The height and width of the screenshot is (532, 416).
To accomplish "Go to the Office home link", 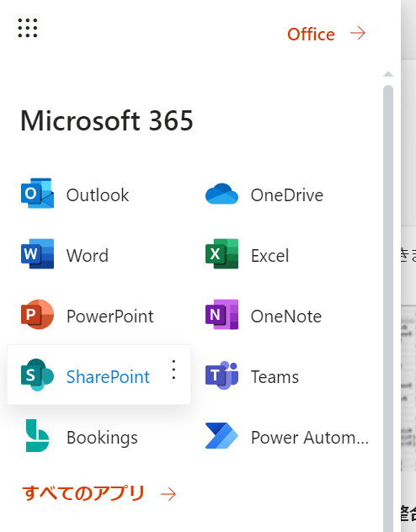I will 311,35.
